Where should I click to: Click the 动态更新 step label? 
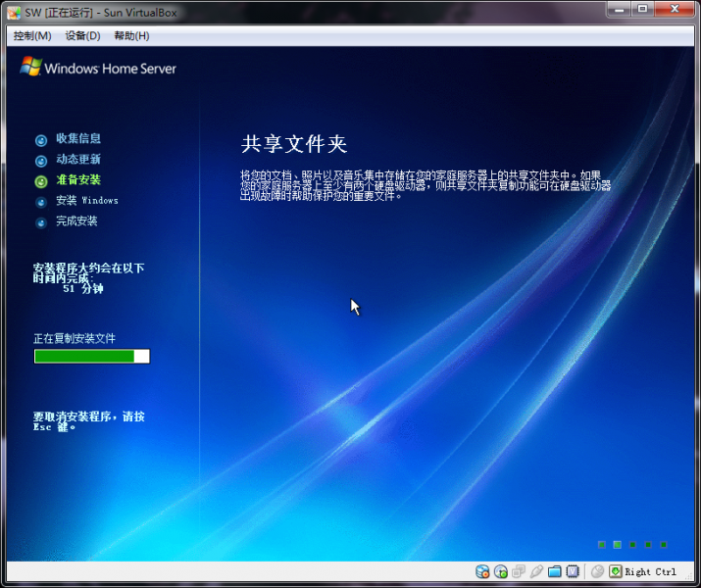point(78,159)
